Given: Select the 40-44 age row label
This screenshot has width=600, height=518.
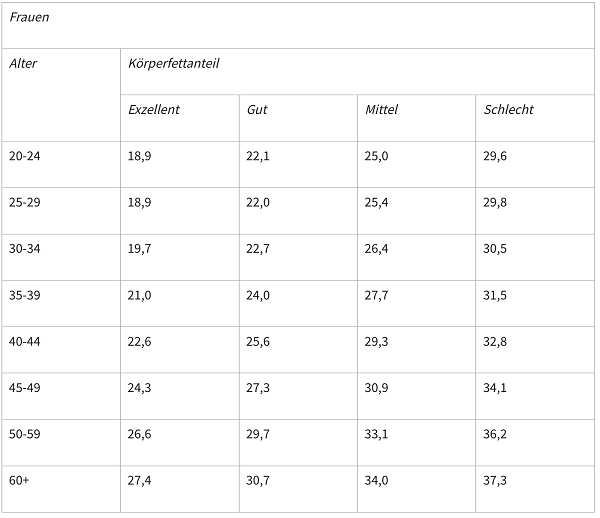Looking at the screenshot, I should tap(25, 342).
